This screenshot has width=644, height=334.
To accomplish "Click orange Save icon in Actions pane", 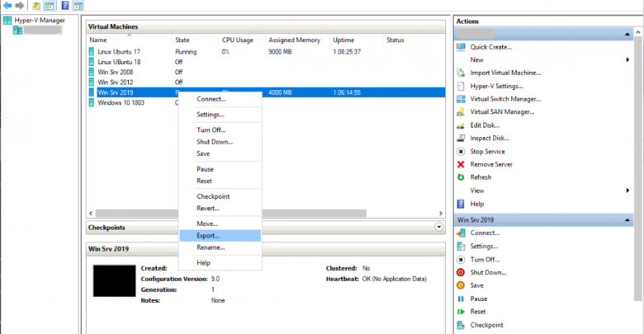I will coord(461,285).
